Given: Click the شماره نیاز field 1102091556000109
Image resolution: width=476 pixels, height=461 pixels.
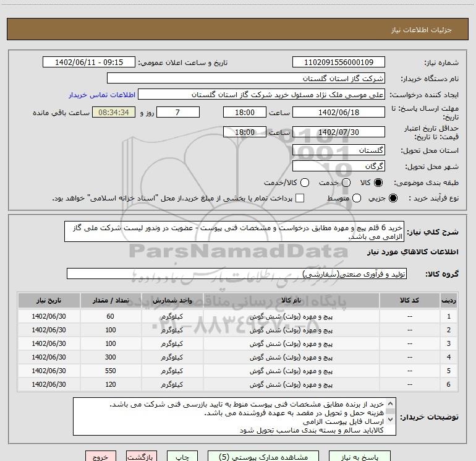Looking at the screenshot, I should (x=339, y=62).
